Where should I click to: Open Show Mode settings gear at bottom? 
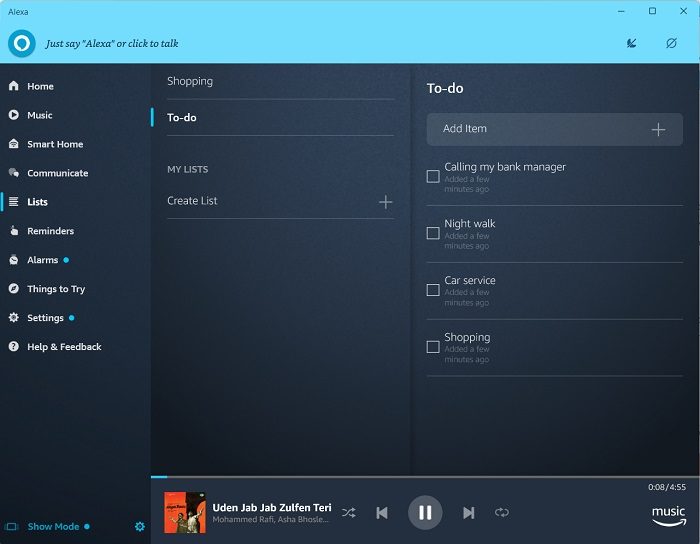tap(140, 527)
